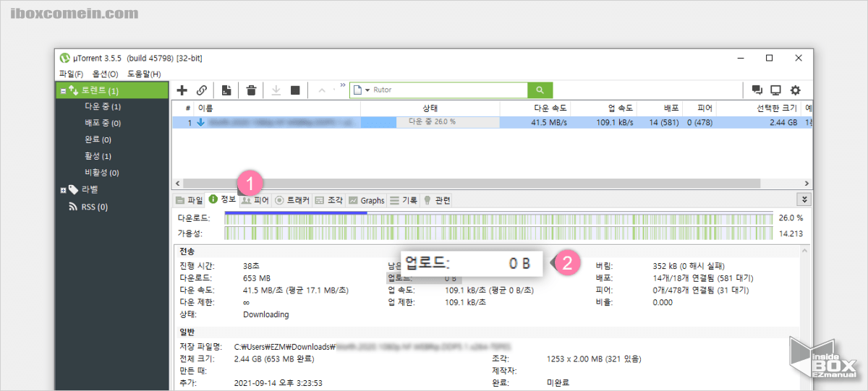Screen dimensions: 868x391
Task: Click the Add Torrent from URL link icon
Action: coord(202,90)
